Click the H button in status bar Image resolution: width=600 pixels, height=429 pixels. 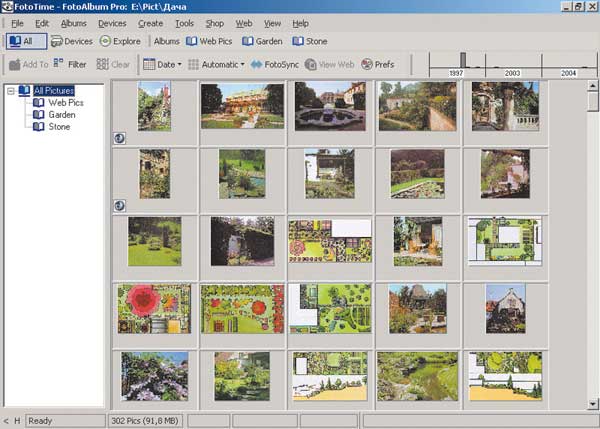pyautogui.click(x=17, y=421)
